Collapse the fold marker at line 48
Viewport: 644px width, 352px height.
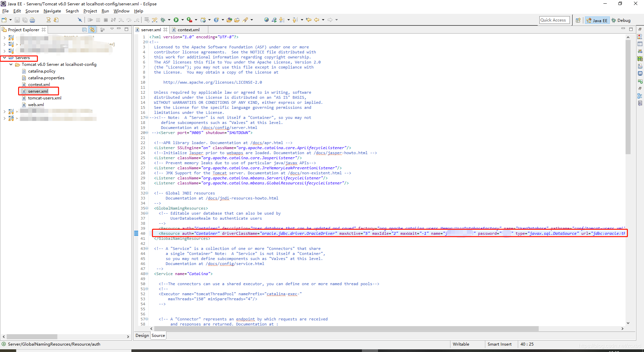[x=147, y=274]
